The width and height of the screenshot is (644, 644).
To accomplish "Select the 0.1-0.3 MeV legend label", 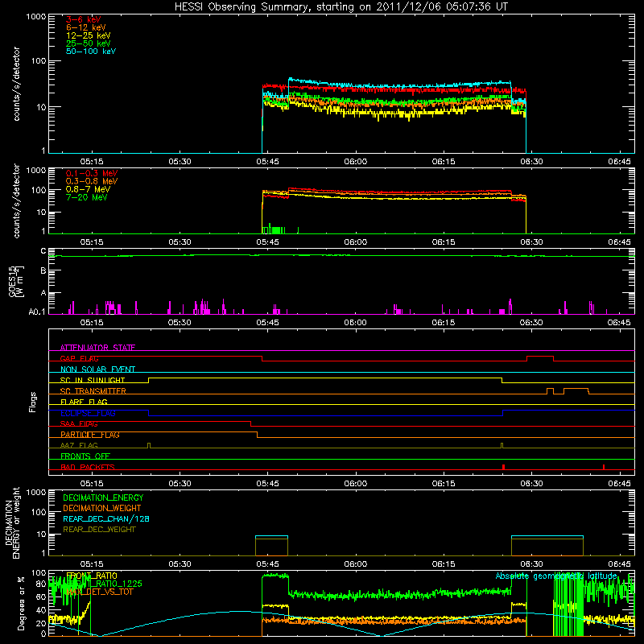I will coord(92,173).
